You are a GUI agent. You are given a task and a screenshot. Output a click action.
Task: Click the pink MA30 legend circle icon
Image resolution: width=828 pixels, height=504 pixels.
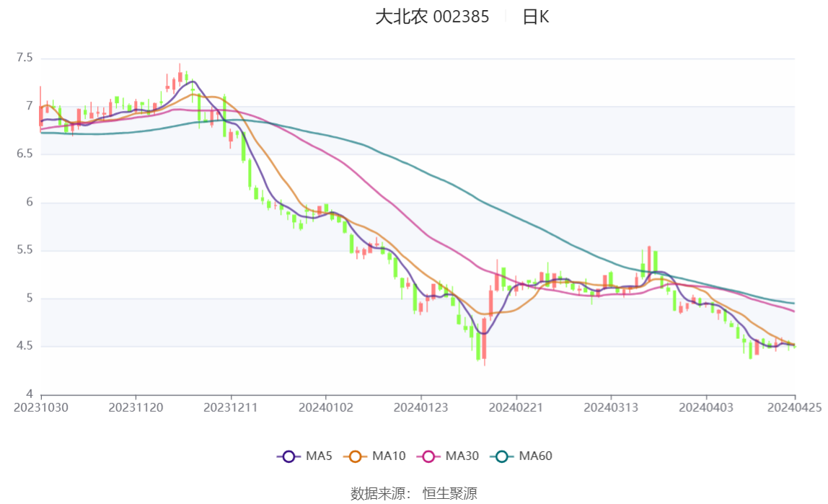[x=428, y=456]
